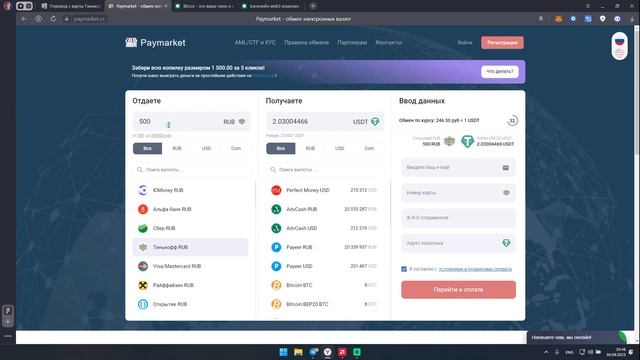The image size is (640, 360).
Task: Click the browser address bar
Action: (303, 19)
